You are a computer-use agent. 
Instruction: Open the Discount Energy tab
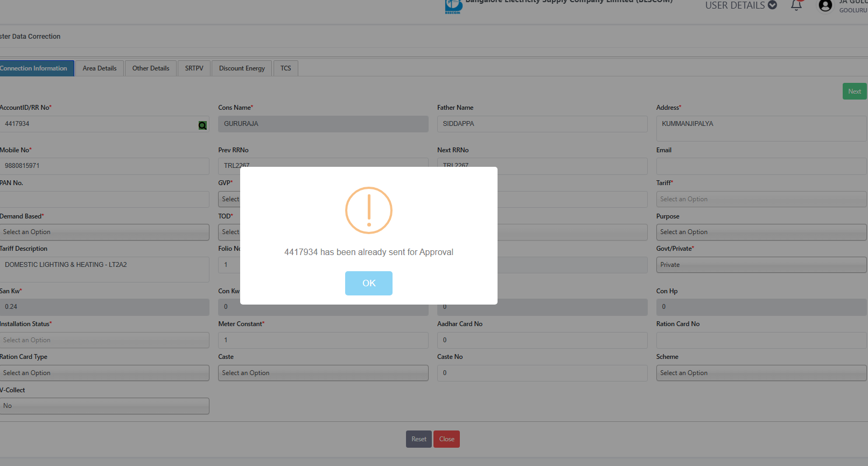(242, 68)
